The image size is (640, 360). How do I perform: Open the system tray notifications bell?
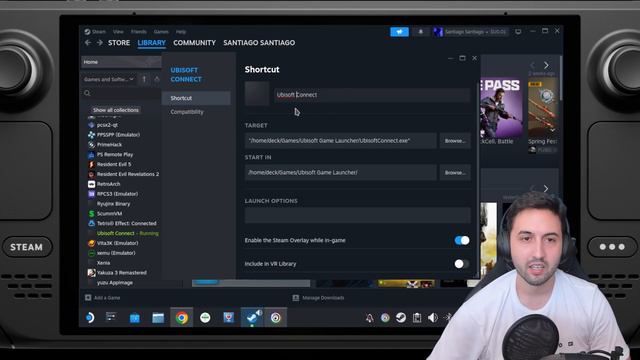coord(369,318)
